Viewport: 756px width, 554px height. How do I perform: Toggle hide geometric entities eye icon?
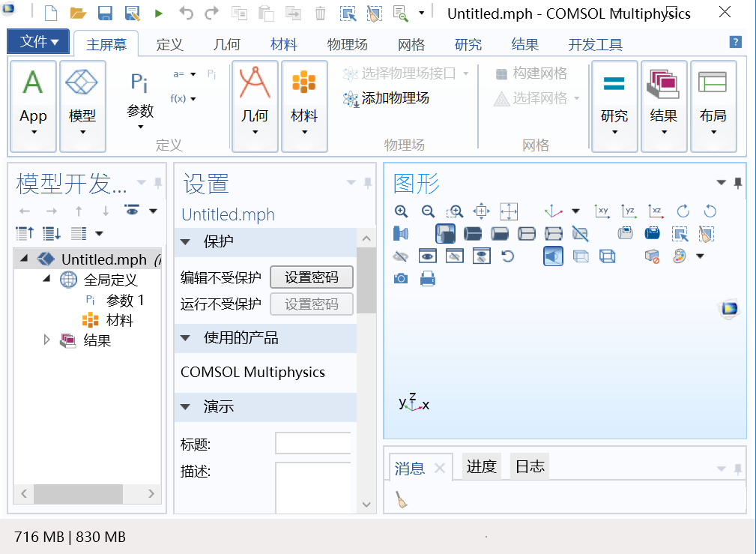(x=401, y=256)
